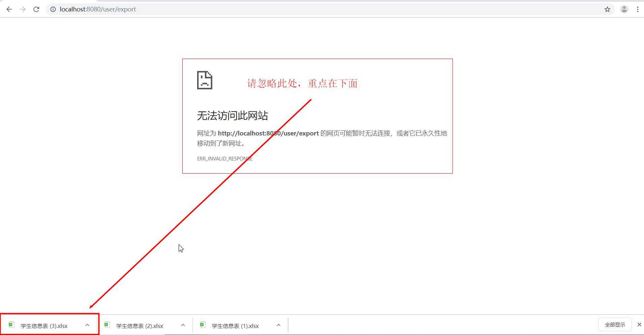Close the downloads bar with X
This screenshot has width=644, height=335.
[x=639, y=325]
